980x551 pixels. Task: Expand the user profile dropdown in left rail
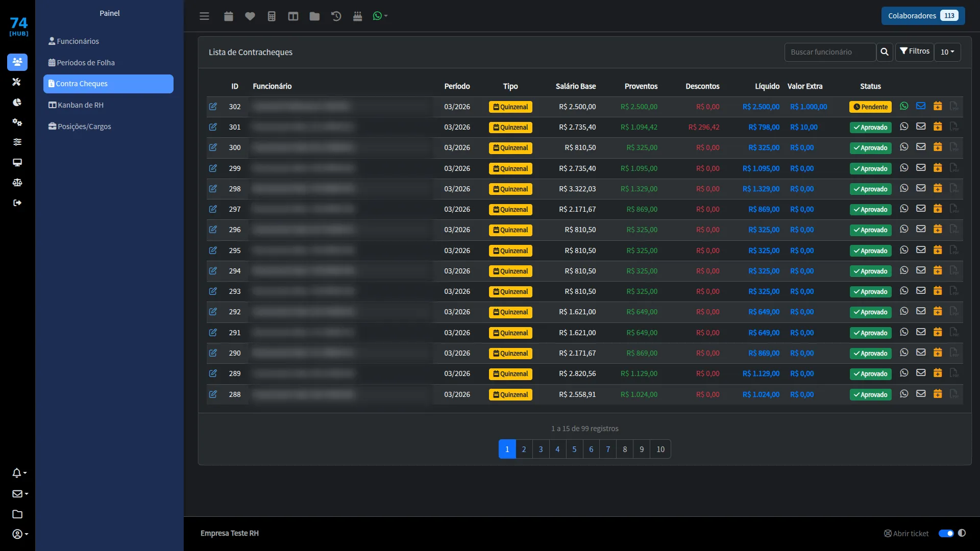20,534
